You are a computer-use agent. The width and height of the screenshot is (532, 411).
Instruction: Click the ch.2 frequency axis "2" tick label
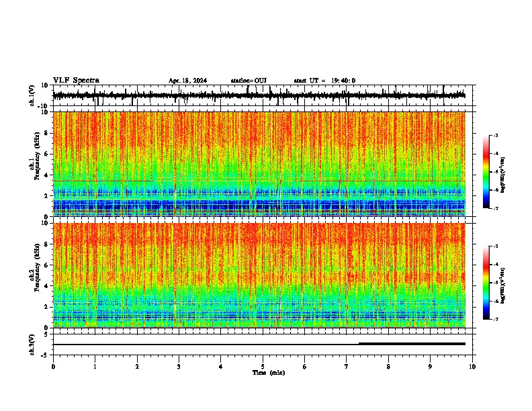46,307
